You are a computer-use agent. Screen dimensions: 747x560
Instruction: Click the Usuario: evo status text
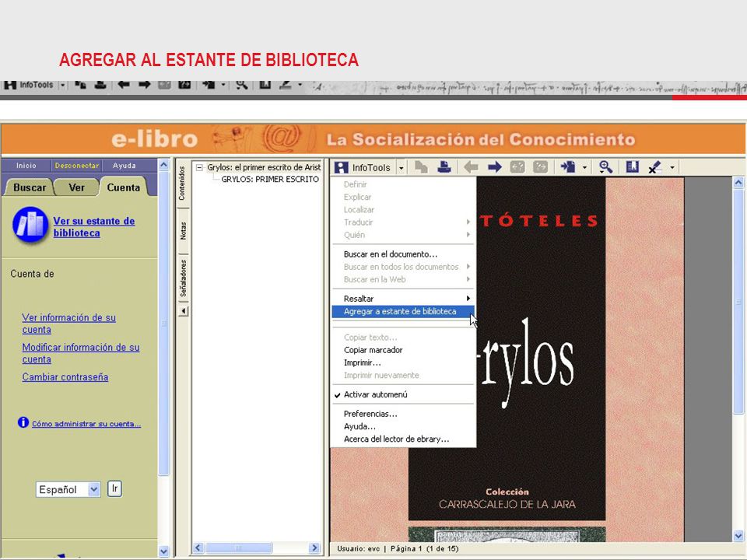click(x=359, y=548)
